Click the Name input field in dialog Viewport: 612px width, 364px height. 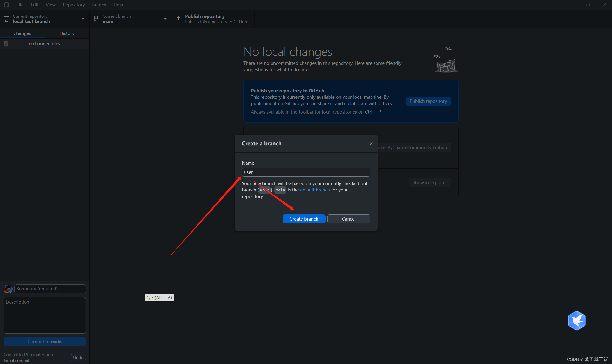coord(306,172)
